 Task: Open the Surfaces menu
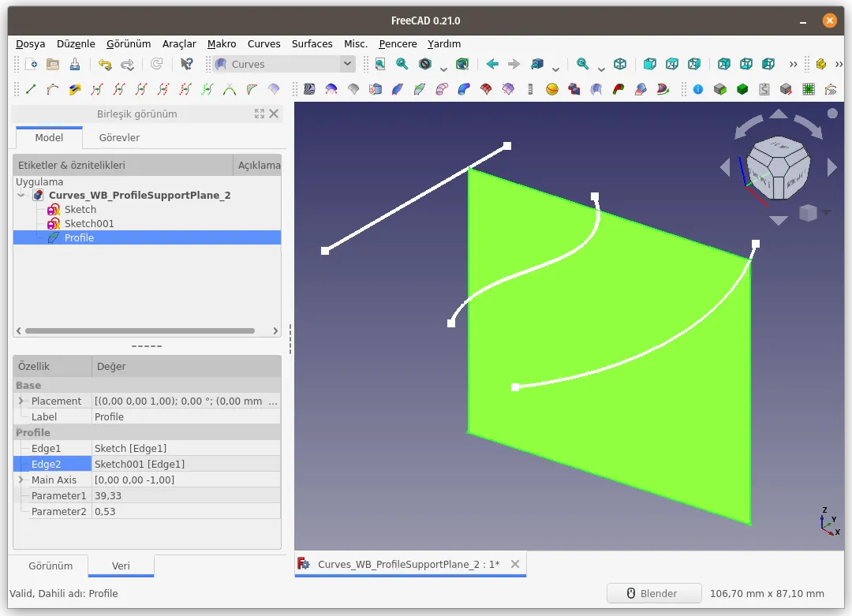tap(312, 44)
